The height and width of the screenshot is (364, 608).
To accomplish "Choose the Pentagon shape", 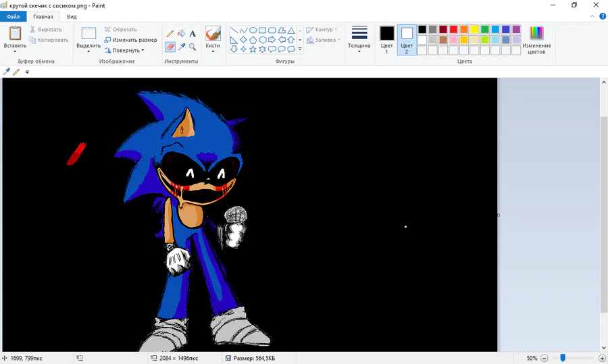I will coord(253,40).
